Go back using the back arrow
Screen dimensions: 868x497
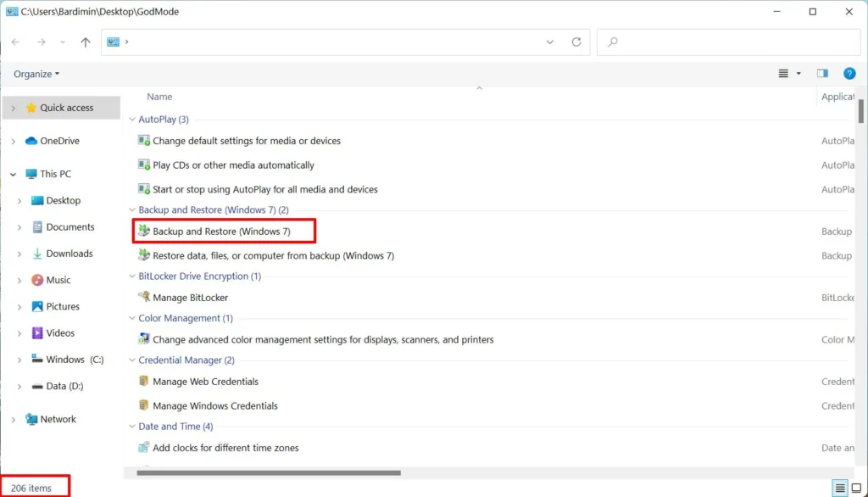(15, 42)
